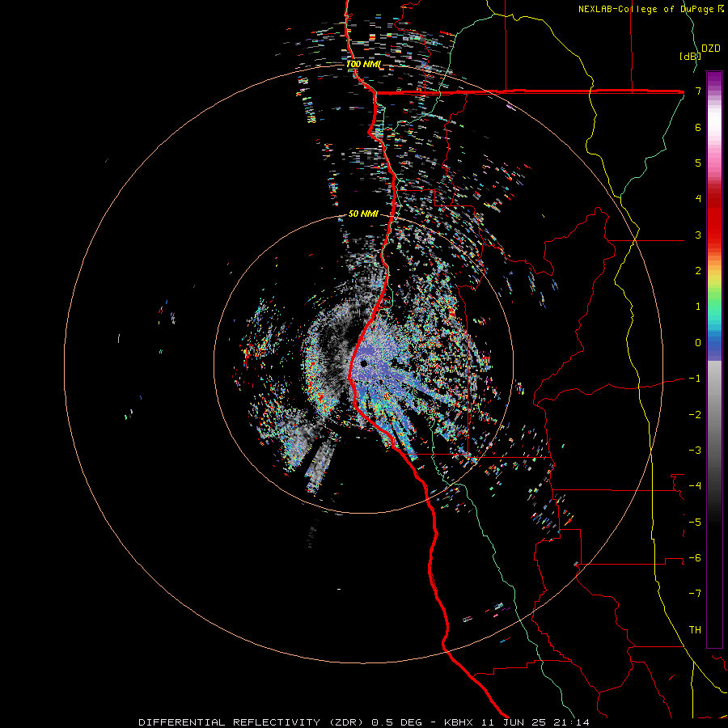Click the DZD product code label
The width and height of the screenshot is (728, 728).
711,49
